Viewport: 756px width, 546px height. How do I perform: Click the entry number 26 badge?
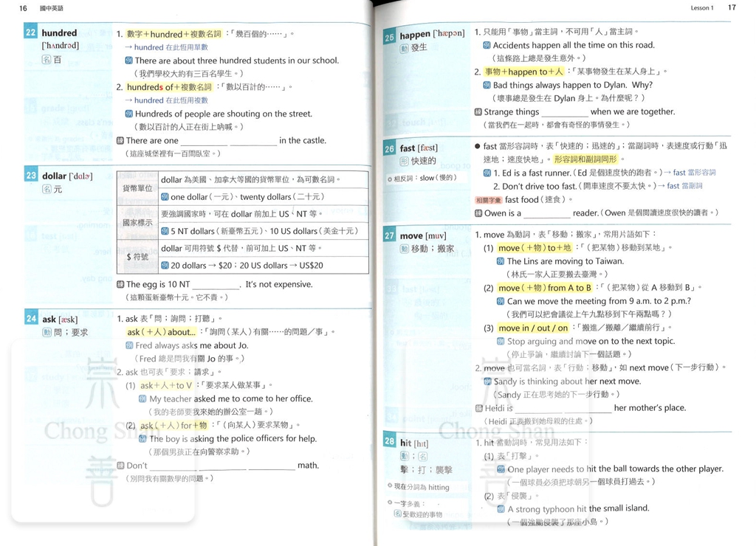tap(390, 149)
